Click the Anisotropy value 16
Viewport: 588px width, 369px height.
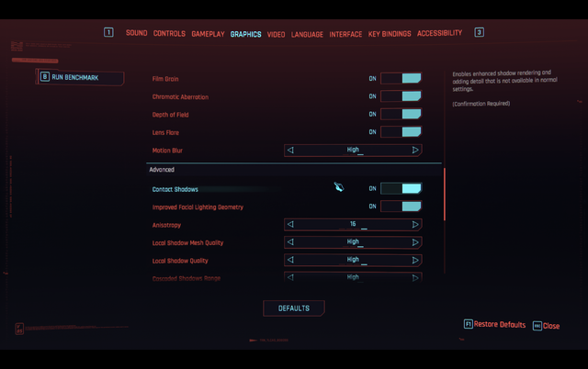click(x=353, y=224)
